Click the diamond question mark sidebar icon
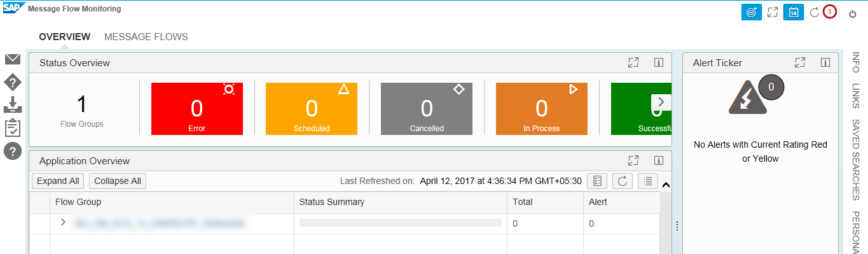Image resolution: width=868 pixels, height=254 pixels. click(x=13, y=81)
